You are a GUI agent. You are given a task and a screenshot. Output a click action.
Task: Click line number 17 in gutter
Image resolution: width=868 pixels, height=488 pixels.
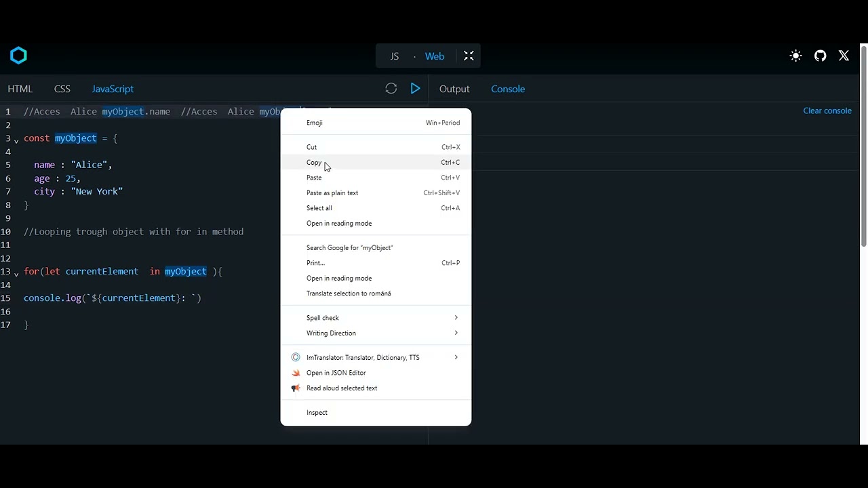6,325
